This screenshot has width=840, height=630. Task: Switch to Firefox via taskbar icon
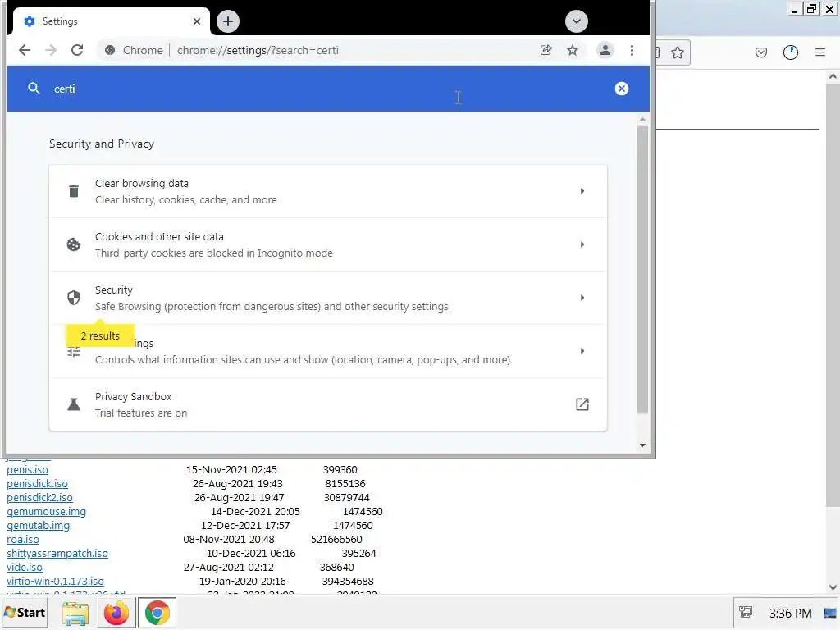point(116,614)
